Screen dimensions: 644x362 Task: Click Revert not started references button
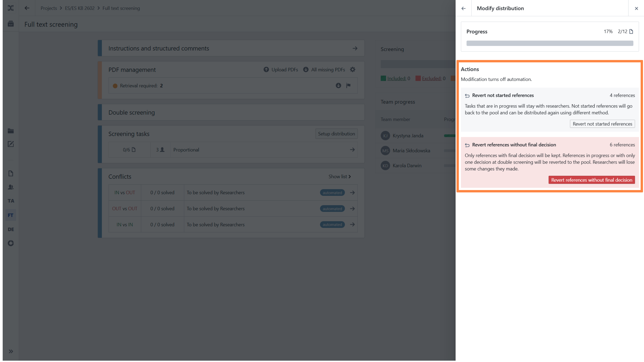pyautogui.click(x=602, y=124)
